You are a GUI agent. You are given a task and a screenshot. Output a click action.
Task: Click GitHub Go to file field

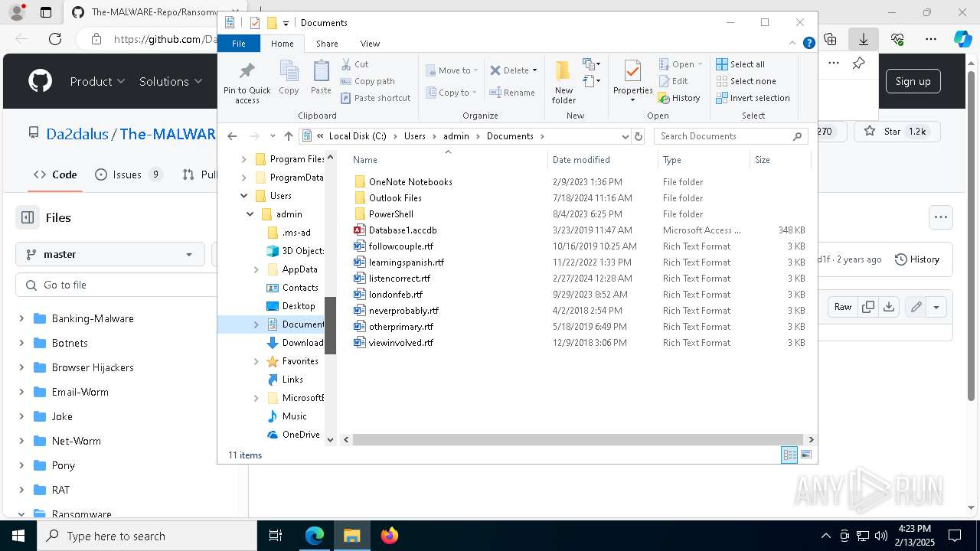tap(116, 285)
